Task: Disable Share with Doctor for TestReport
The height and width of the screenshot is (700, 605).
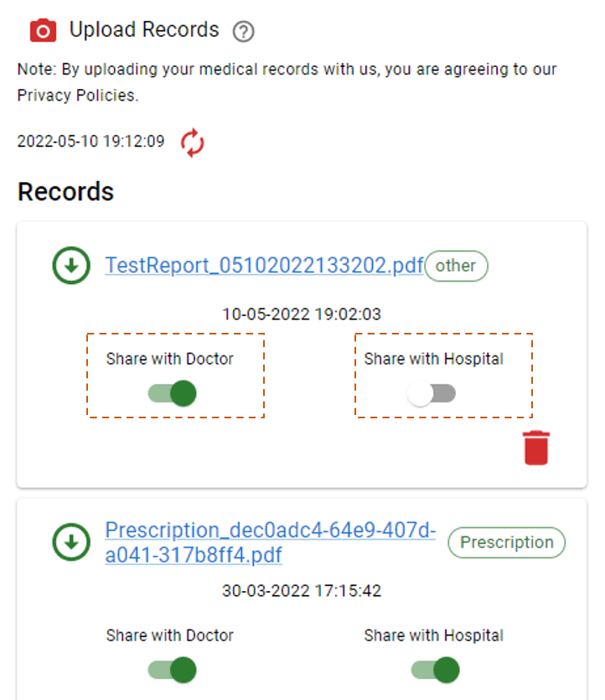Action: [x=173, y=393]
